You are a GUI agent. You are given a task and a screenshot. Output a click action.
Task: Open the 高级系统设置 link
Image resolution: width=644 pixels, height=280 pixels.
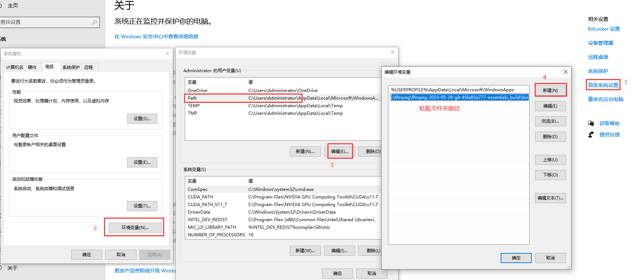(x=603, y=85)
